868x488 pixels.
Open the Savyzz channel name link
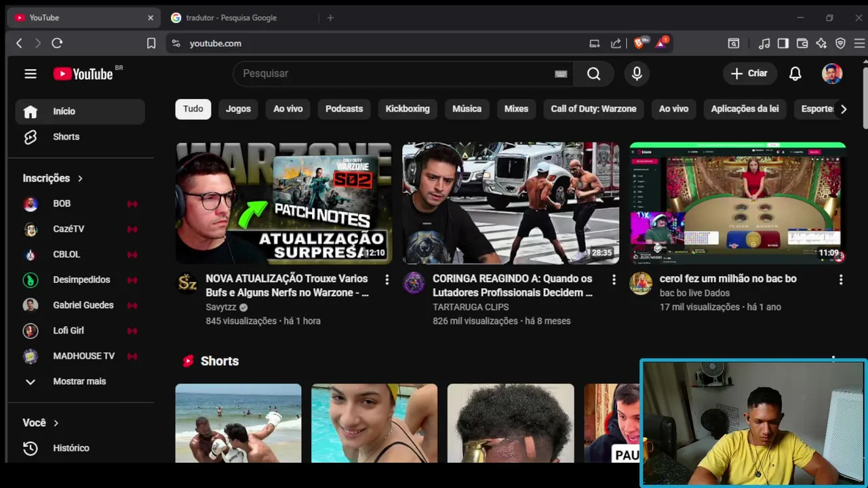[x=221, y=307]
